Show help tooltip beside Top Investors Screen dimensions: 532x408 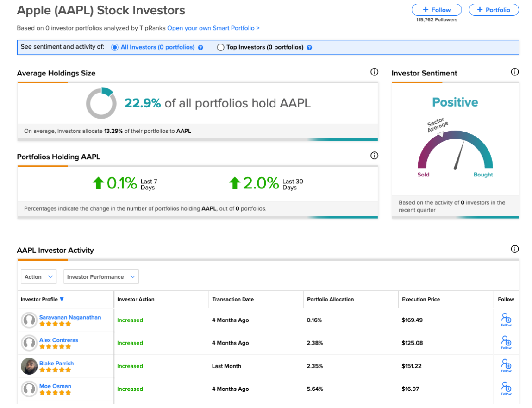(309, 48)
